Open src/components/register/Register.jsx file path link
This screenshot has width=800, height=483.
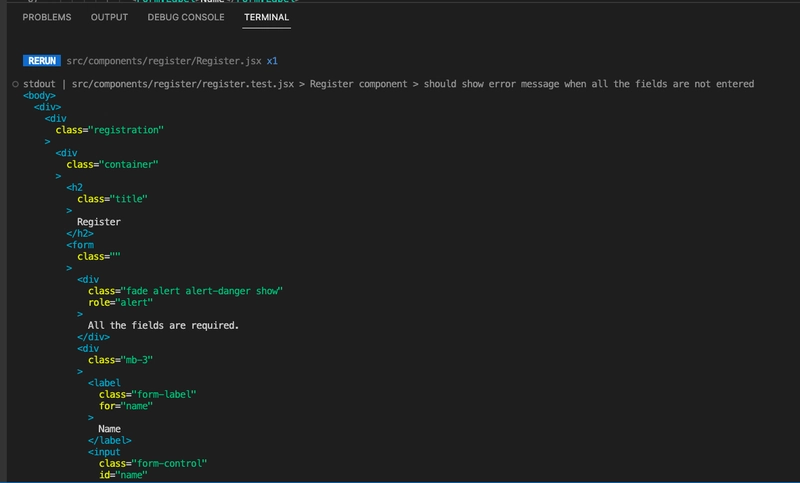(x=164, y=61)
